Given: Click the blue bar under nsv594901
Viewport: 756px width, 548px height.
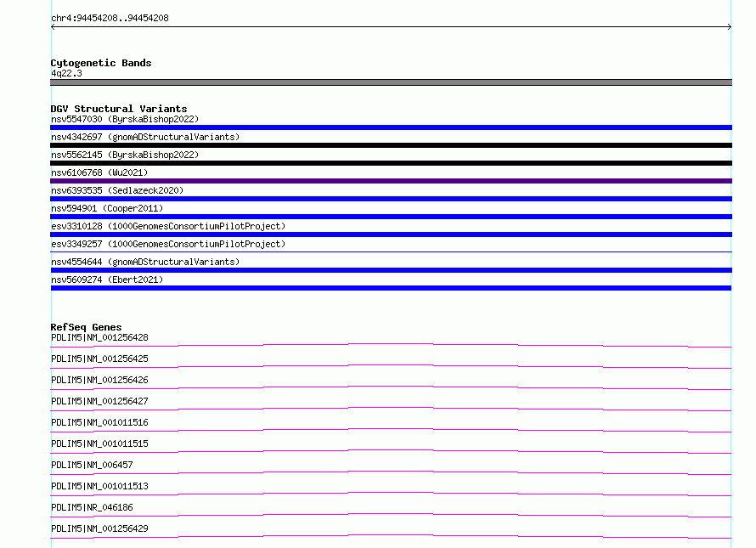Looking at the screenshot, I should coord(391,217).
